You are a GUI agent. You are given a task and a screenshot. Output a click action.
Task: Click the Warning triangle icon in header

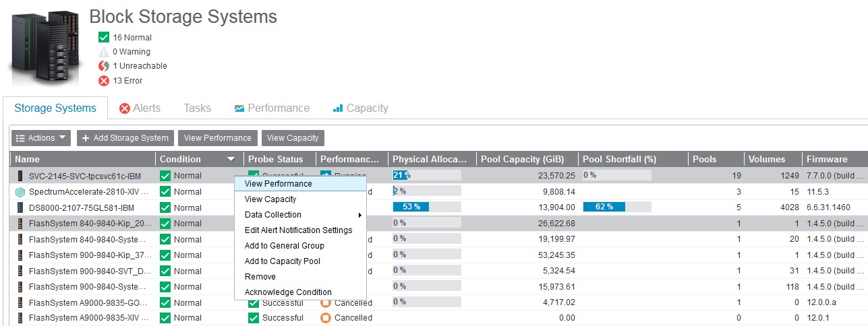click(x=104, y=52)
